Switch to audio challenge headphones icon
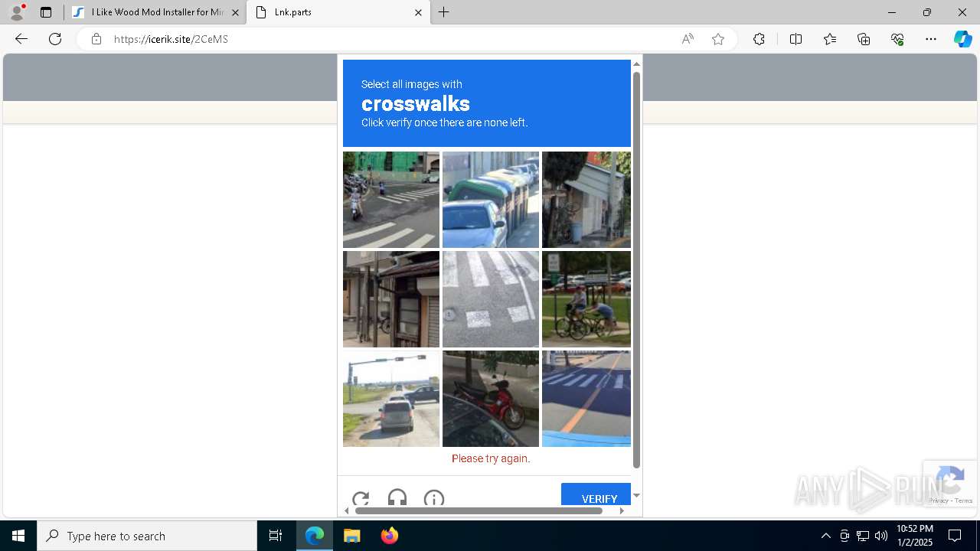Image resolution: width=980 pixels, height=551 pixels. pyautogui.click(x=397, y=498)
